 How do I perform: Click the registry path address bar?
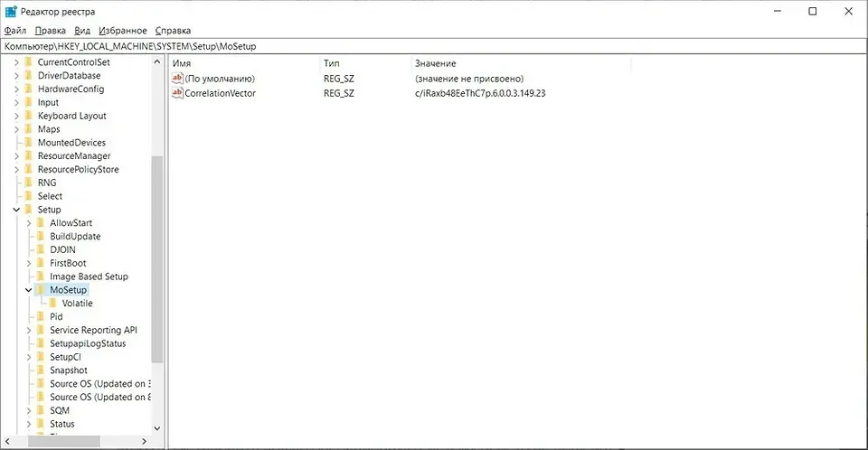(434, 46)
